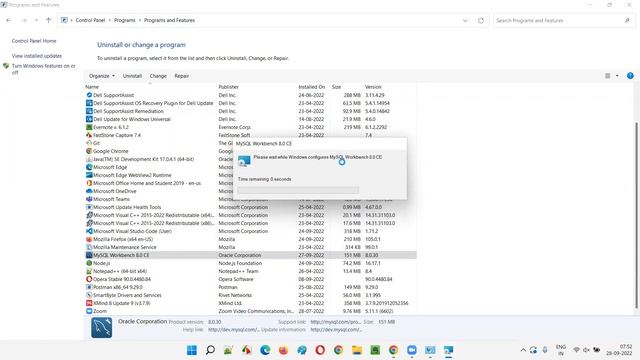
Task: Open the Update information link
Action: click(336, 329)
